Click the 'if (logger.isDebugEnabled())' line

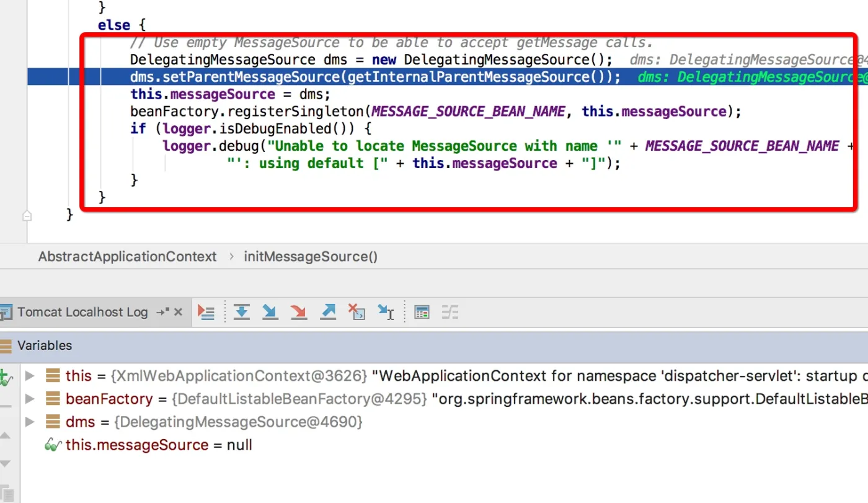click(x=250, y=129)
